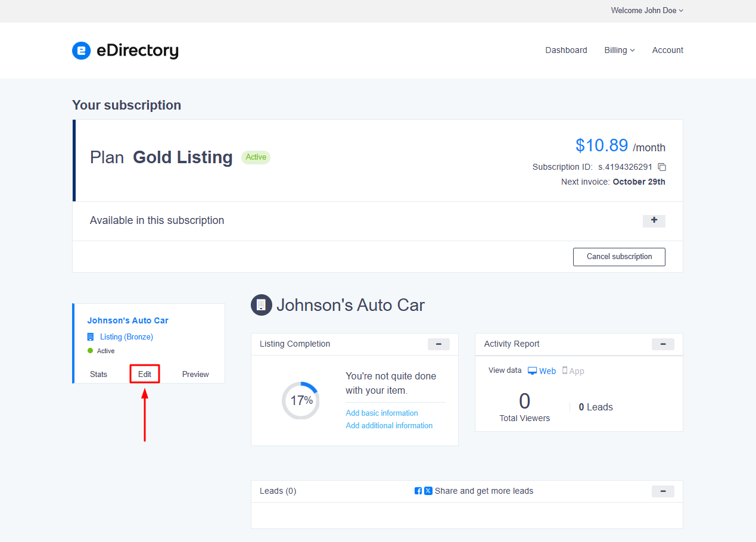Screen dimensions: 756x542
Task: Click the subscription ID s.4194326291
Action: click(x=625, y=167)
